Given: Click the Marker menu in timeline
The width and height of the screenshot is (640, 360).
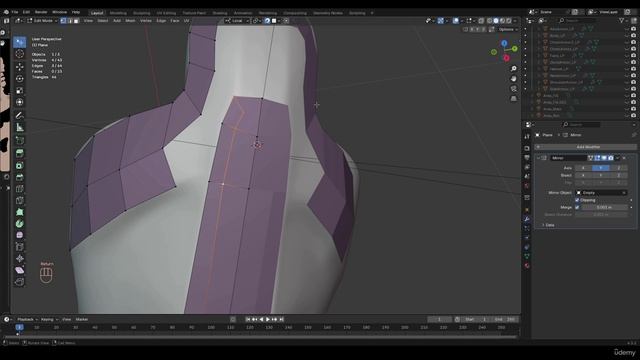Looking at the screenshot, I should (82, 320).
